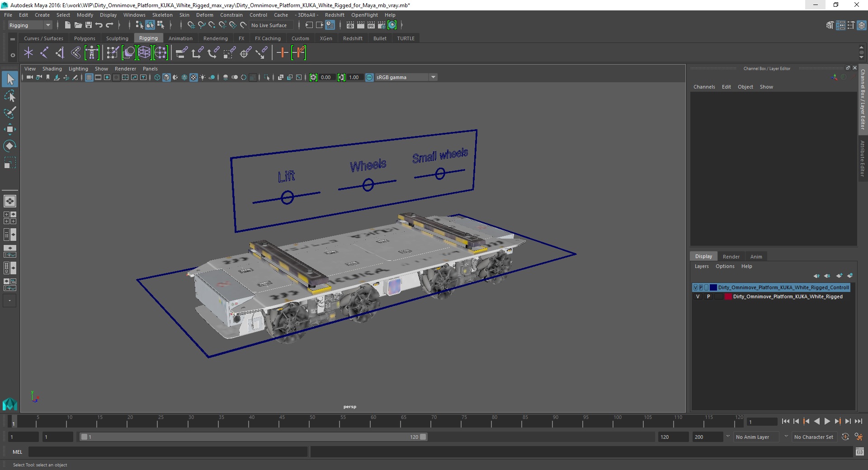Click the Snap to Curves magnet icon
This screenshot has width=868, height=470.
[201, 25]
